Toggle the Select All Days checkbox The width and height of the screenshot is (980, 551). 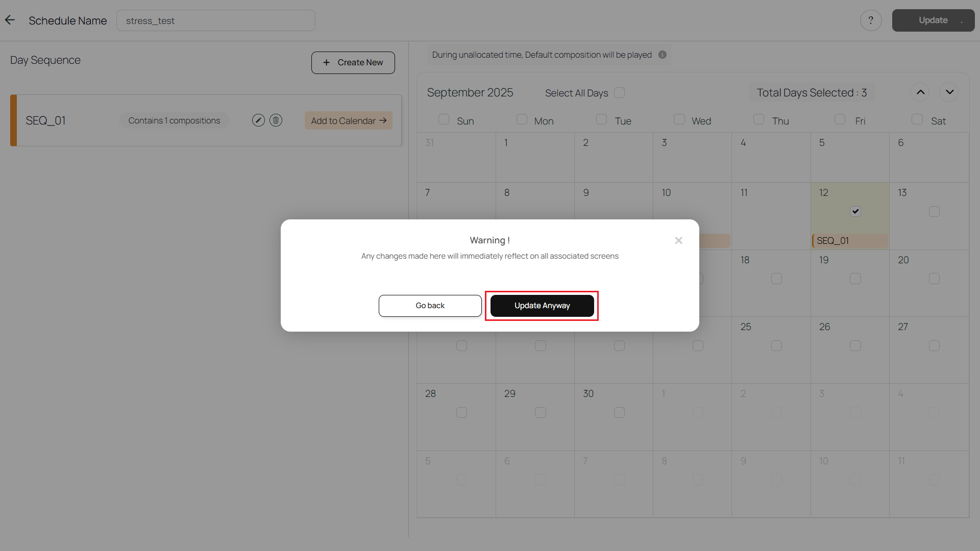click(x=619, y=93)
